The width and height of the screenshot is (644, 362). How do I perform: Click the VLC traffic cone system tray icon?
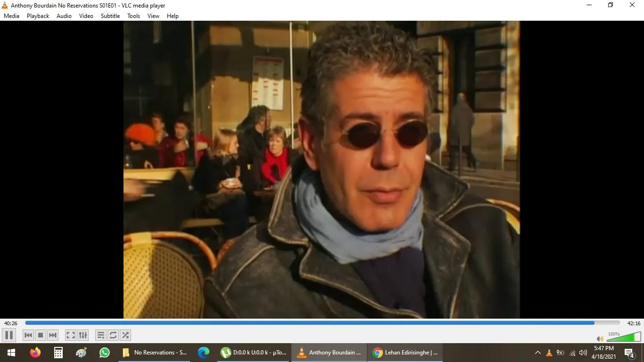click(548, 352)
